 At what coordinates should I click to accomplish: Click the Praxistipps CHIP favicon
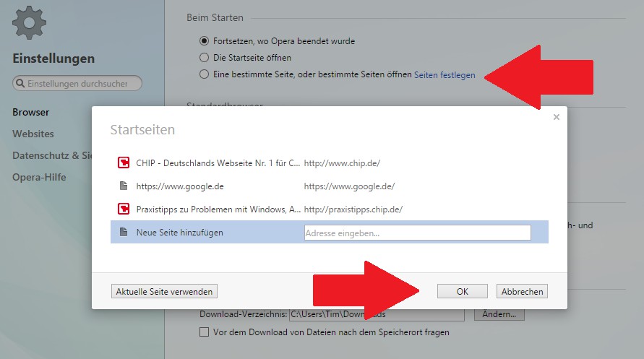(x=123, y=209)
